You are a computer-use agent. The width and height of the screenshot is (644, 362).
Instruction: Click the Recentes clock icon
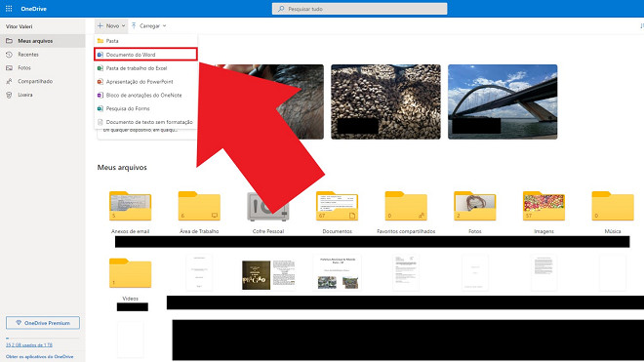click(9, 55)
